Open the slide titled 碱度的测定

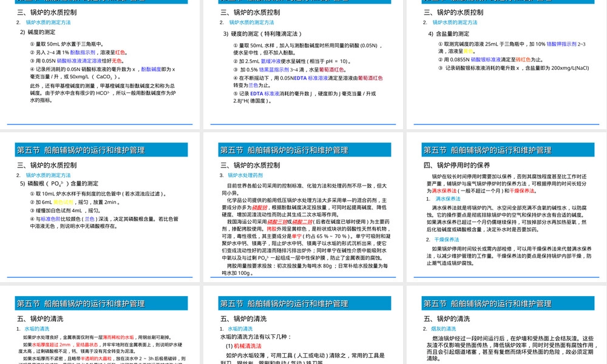[x=100, y=64]
